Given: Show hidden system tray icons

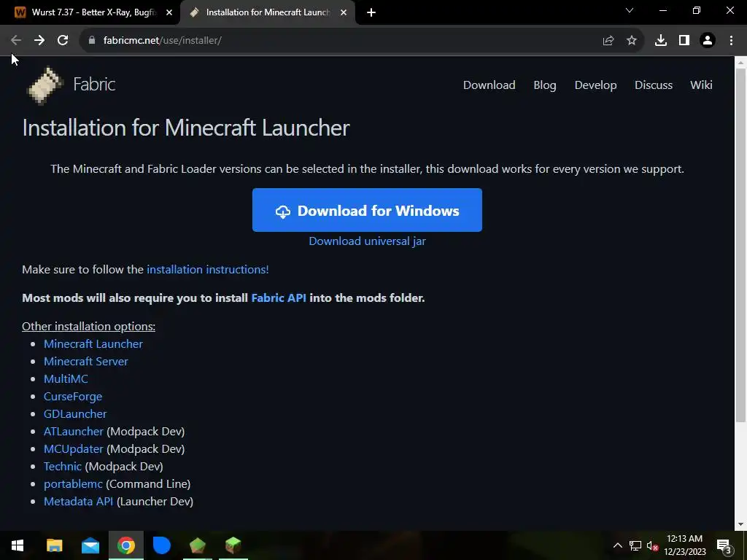Looking at the screenshot, I should [x=617, y=545].
